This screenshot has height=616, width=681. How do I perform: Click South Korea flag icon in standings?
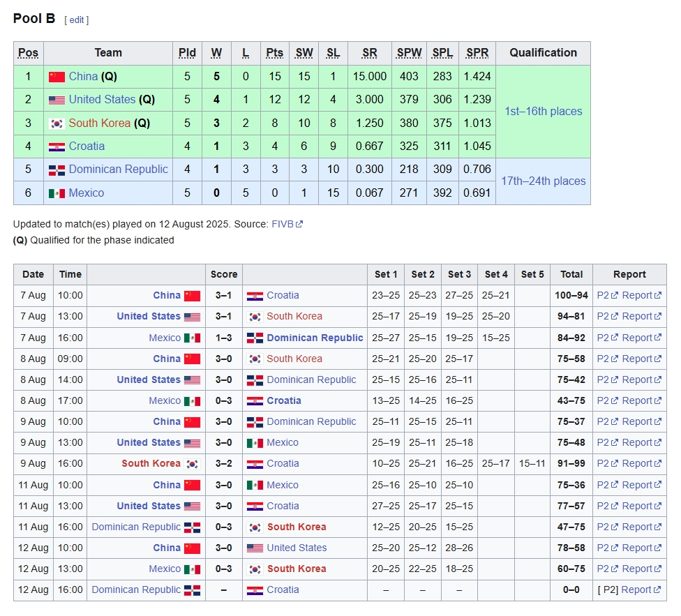tap(57, 123)
